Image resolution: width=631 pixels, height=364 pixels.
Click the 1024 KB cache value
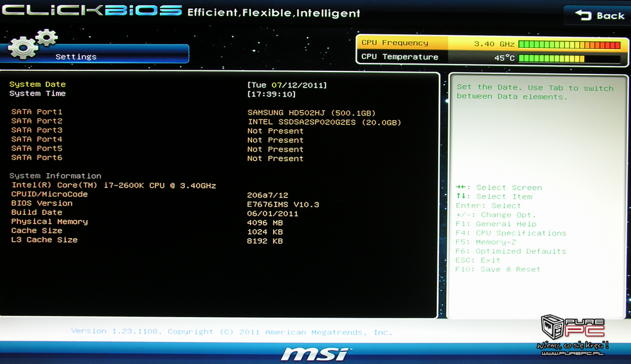(x=265, y=232)
